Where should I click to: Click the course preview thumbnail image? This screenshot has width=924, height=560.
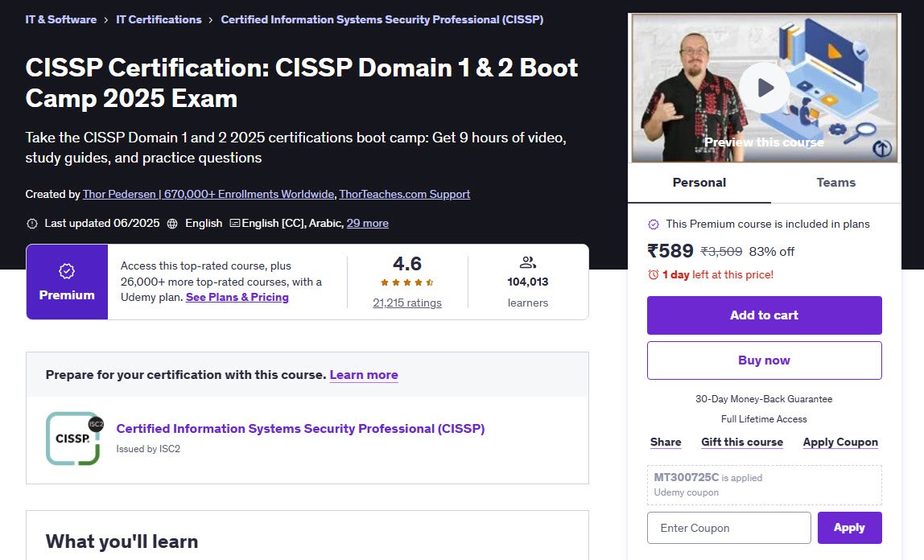(x=765, y=88)
